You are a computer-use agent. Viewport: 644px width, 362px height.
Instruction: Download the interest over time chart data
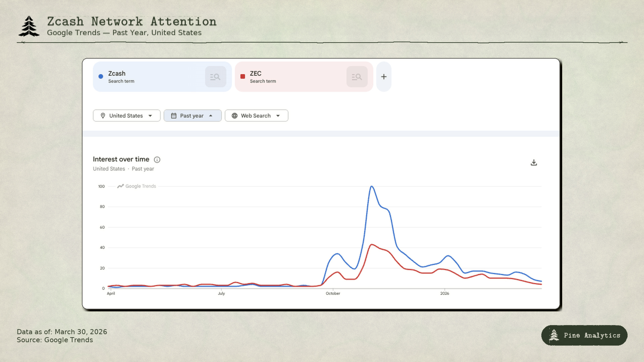(x=534, y=163)
